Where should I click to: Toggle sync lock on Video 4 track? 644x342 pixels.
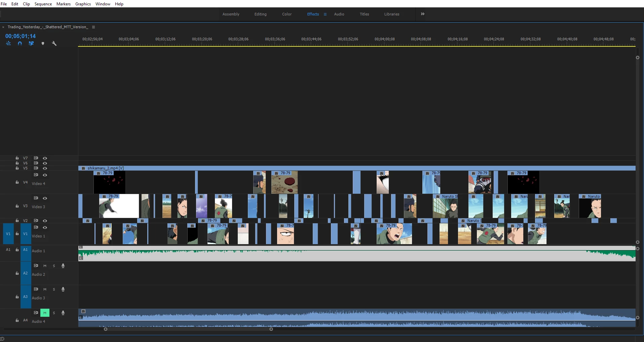click(x=36, y=175)
